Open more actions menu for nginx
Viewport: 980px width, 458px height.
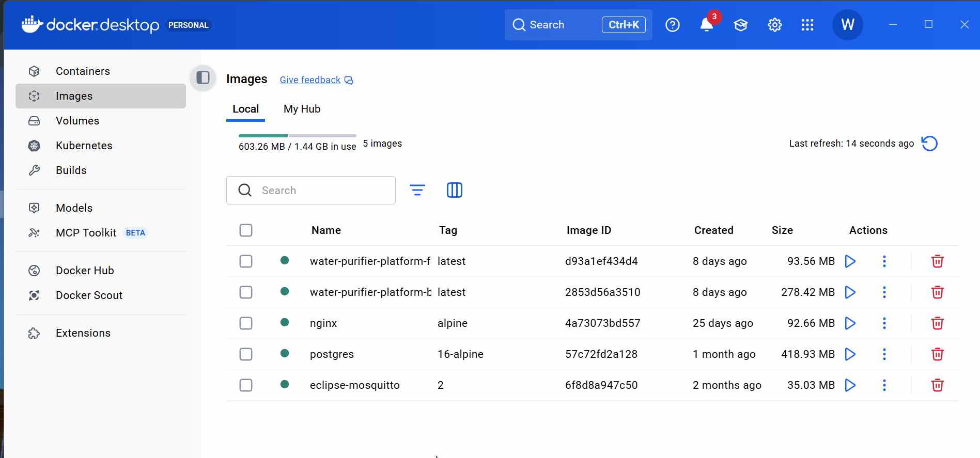pos(884,323)
